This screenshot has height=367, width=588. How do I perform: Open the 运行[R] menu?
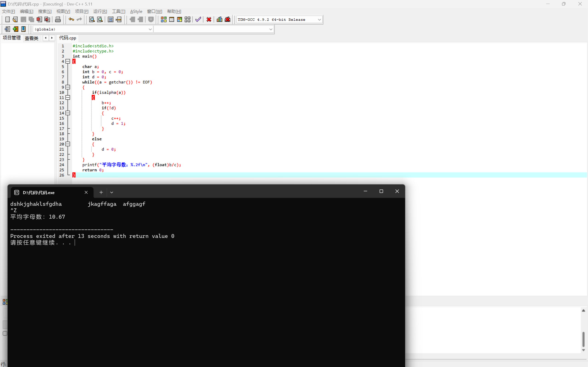100,11
